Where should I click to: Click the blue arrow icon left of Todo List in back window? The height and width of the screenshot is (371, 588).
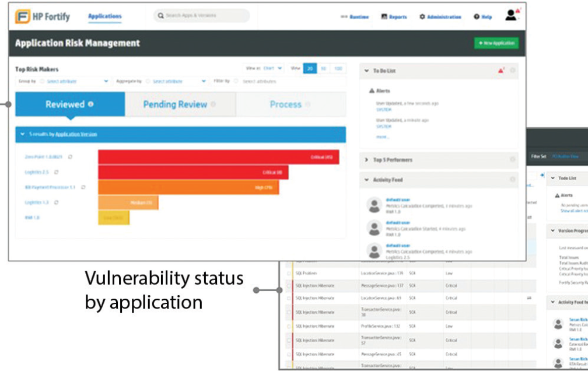coord(542,175)
